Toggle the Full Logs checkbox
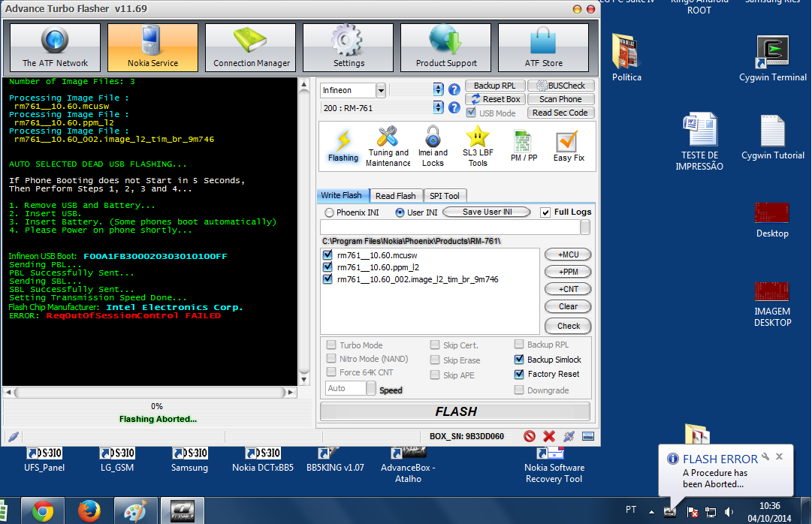812x524 pixels. coord(545,212)
